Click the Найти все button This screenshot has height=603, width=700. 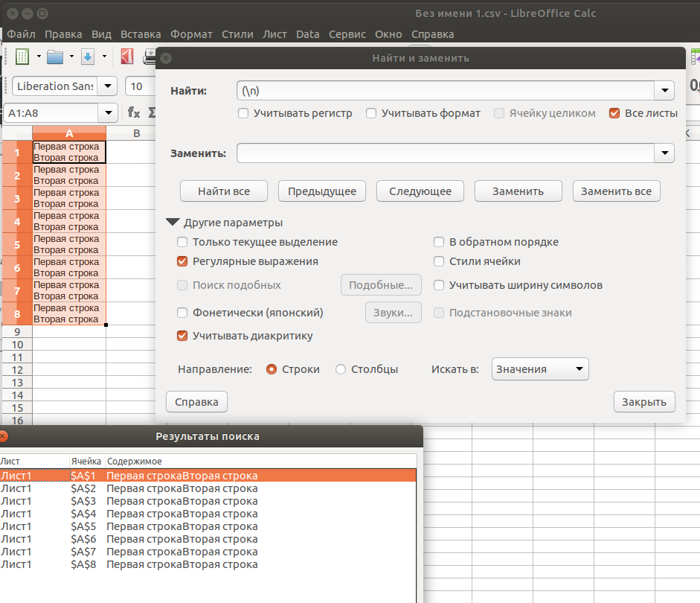pyautogui.click(x=224, y=191)
